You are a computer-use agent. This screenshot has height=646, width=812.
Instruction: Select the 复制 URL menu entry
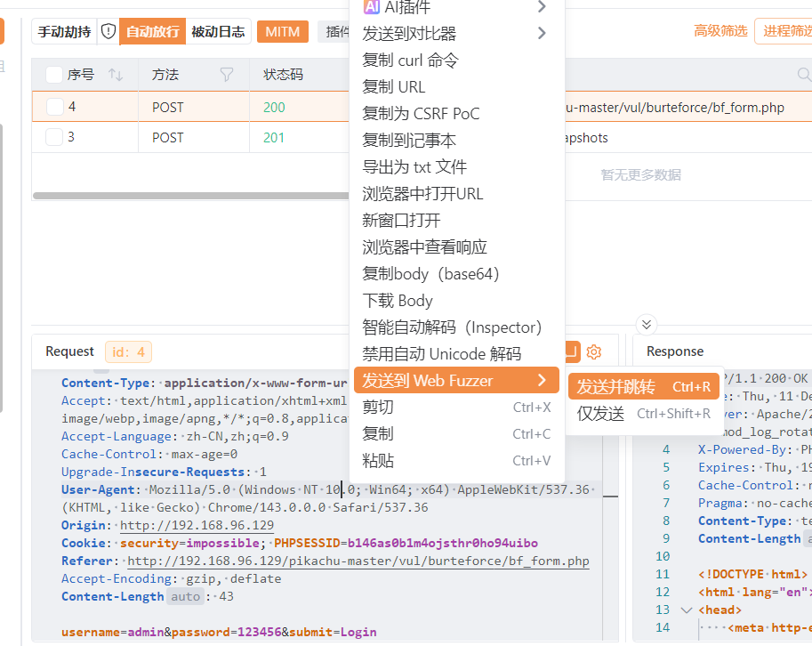pos(455,86)
